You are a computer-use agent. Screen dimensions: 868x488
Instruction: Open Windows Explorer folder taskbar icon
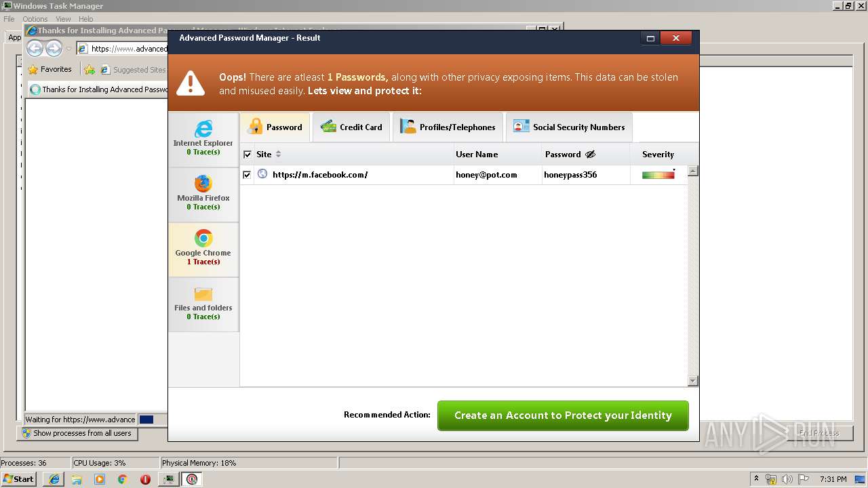coord(77,479)
